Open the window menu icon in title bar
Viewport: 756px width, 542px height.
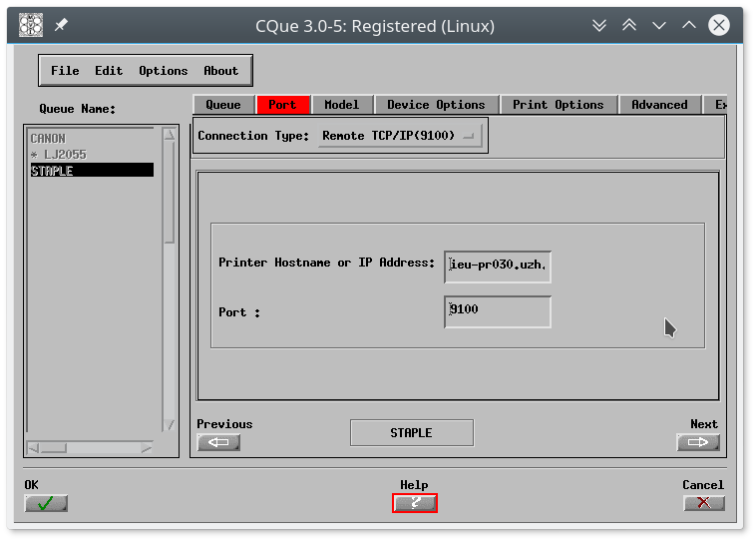pos(32,25)
